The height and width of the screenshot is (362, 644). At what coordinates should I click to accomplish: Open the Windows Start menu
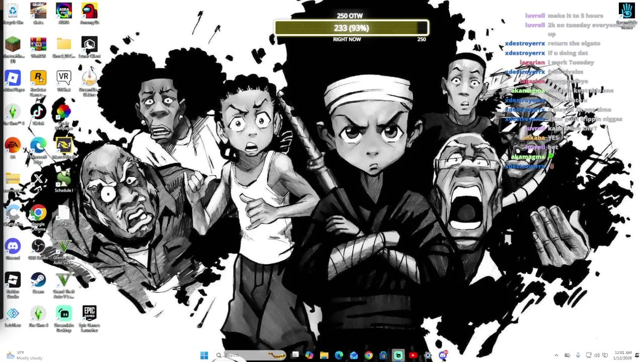[204, 355]
